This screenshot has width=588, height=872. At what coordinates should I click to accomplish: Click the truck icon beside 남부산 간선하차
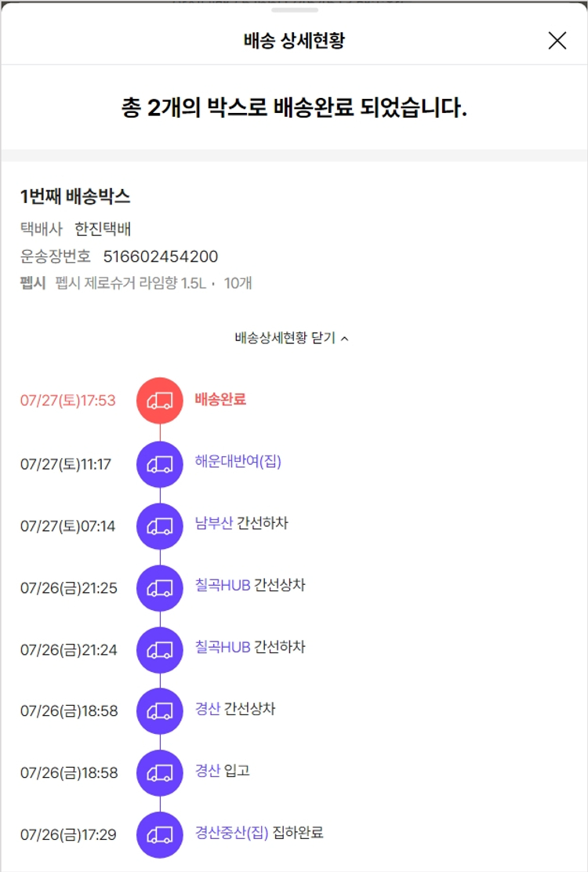click(x=160, y=525)
